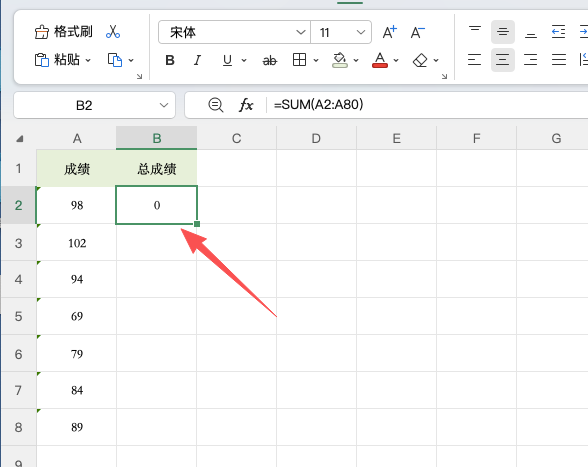Click the Clear eraser icon

click(x=420, y=60)
